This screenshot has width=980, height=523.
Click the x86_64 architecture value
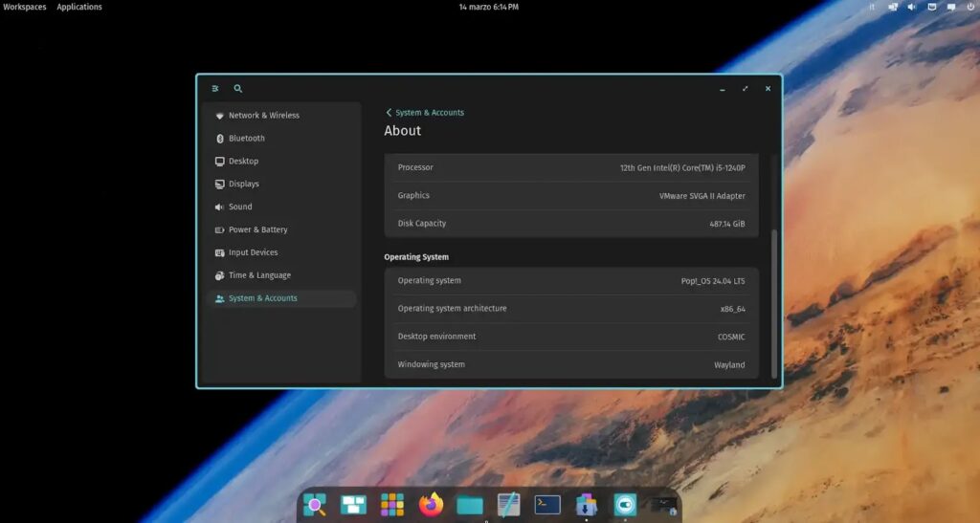coord(732,309)
